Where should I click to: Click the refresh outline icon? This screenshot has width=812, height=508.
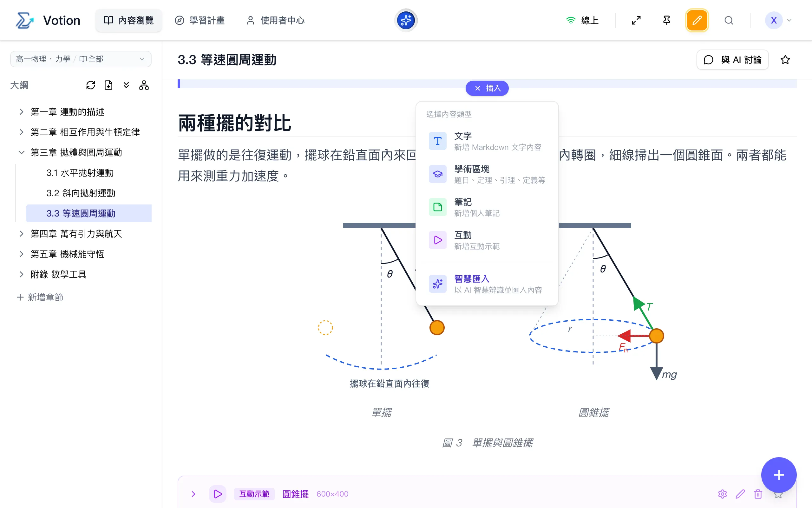click(91, 85)
